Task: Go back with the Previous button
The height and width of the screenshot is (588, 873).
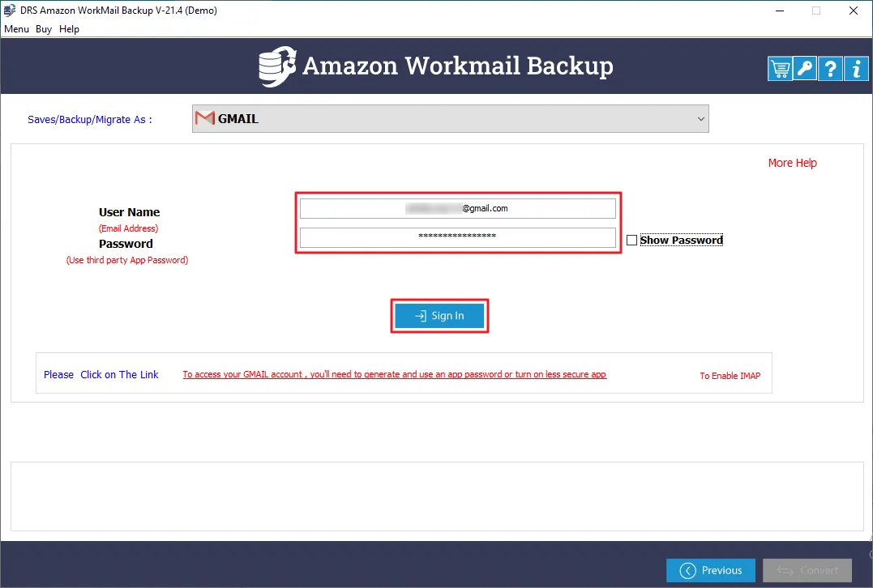Action: click(710, 571)
